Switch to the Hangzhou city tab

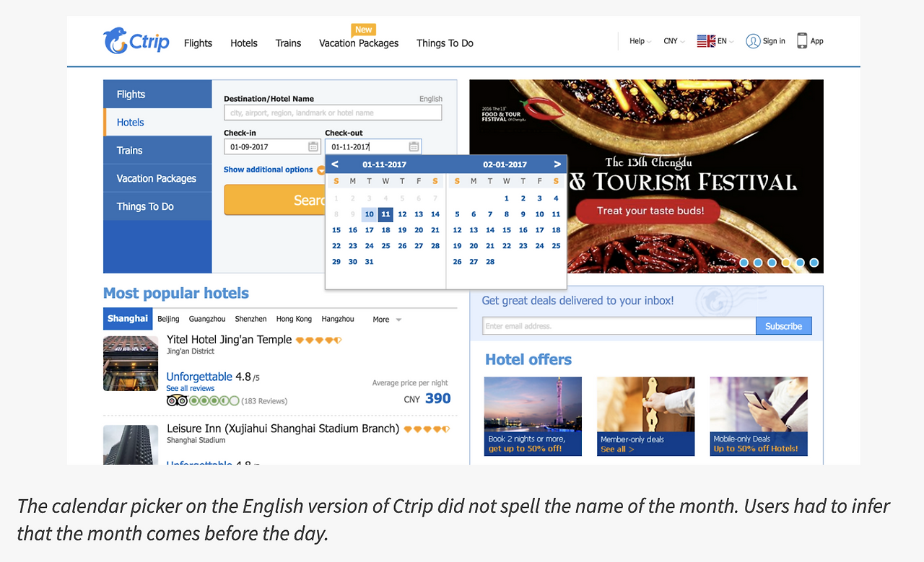(338, 320)
